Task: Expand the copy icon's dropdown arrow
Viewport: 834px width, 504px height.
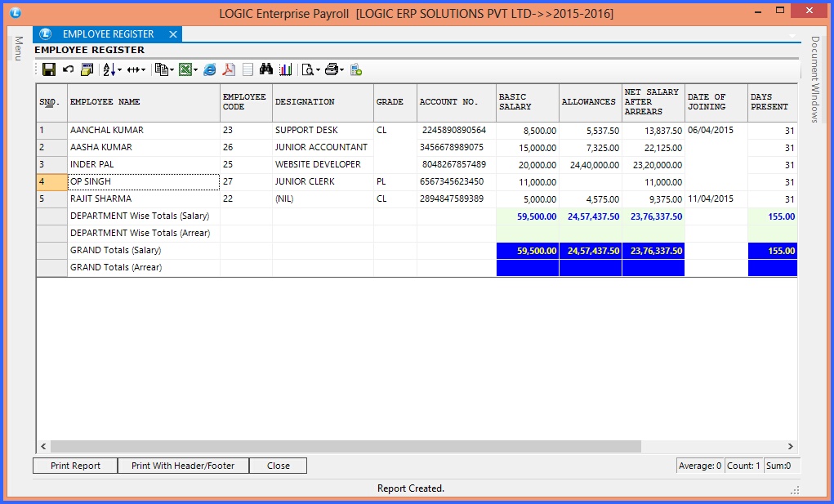Action: pyautogui.click(x=172, y=69)
